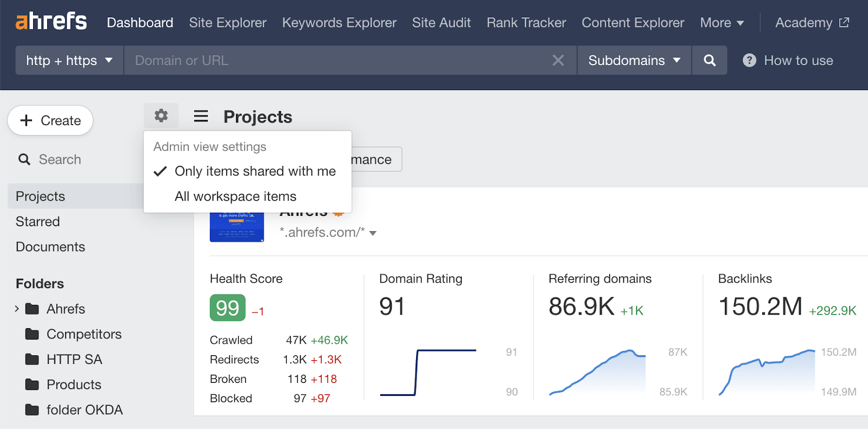The width and height of the screenshot is (868, 429).
Task: Click the HTTP SA folder icon
Action: pyautogui.click(x=33, y=359)
